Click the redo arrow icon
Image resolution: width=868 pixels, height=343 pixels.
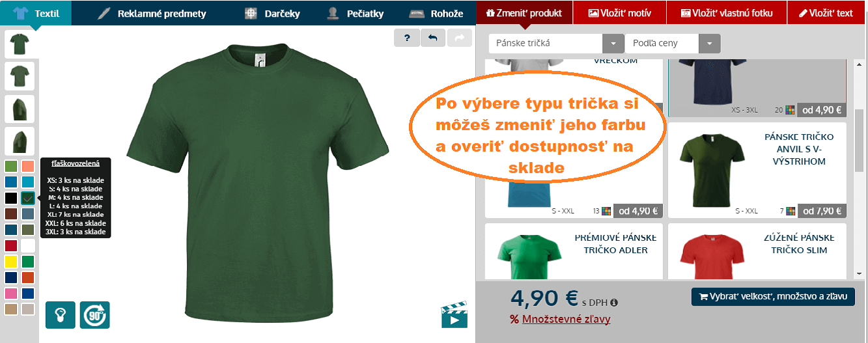click(459, 38)
